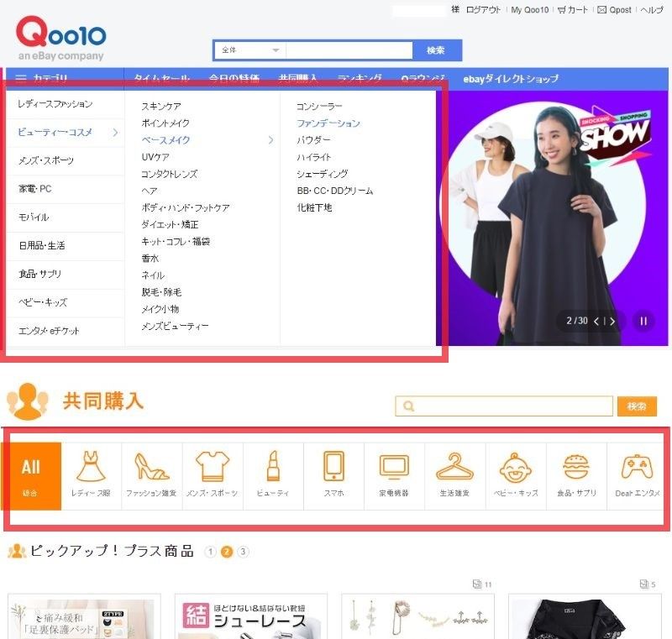Viewport: 672px width, 639px height.
Task: Select UVケア subcategory
Action: (155, 157)
